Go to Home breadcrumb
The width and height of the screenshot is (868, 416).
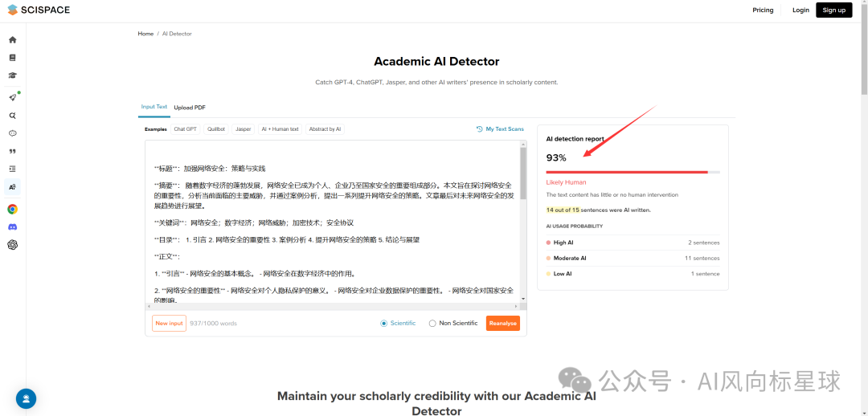(145, 34)
